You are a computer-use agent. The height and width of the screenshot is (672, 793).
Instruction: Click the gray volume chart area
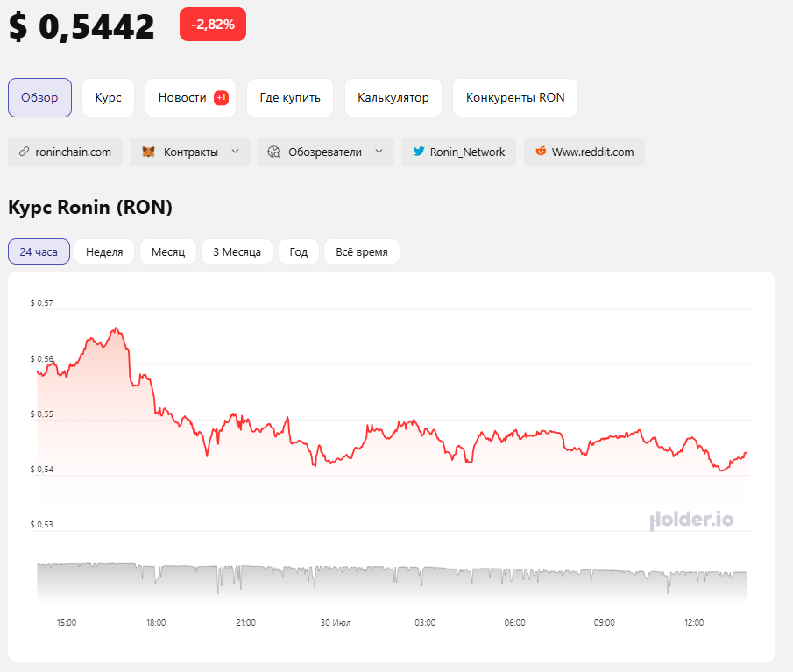(x=392, y=584)
